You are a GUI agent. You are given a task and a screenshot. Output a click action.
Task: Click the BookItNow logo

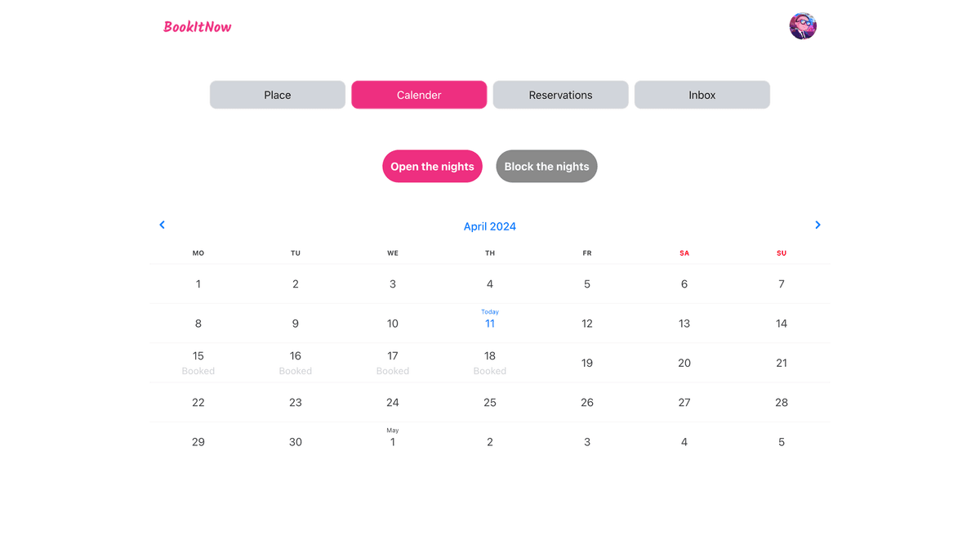[x=198, y=27]
